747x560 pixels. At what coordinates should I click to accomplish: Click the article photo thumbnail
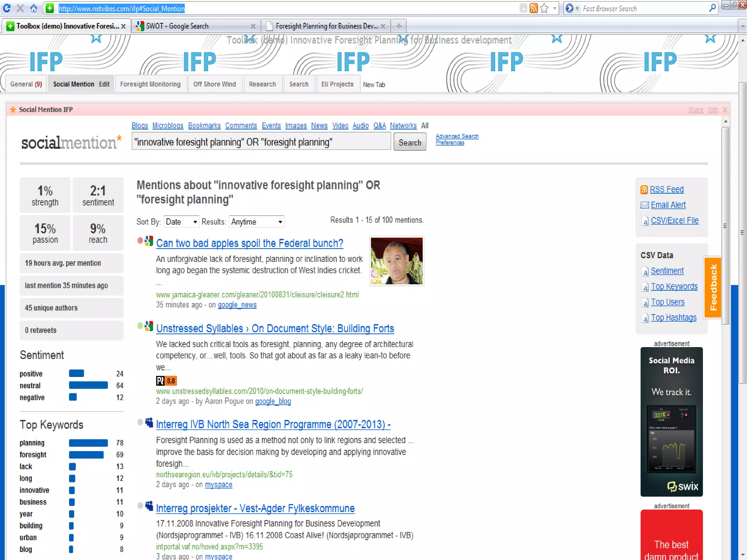pyautogui.click(x=396, y=261)
